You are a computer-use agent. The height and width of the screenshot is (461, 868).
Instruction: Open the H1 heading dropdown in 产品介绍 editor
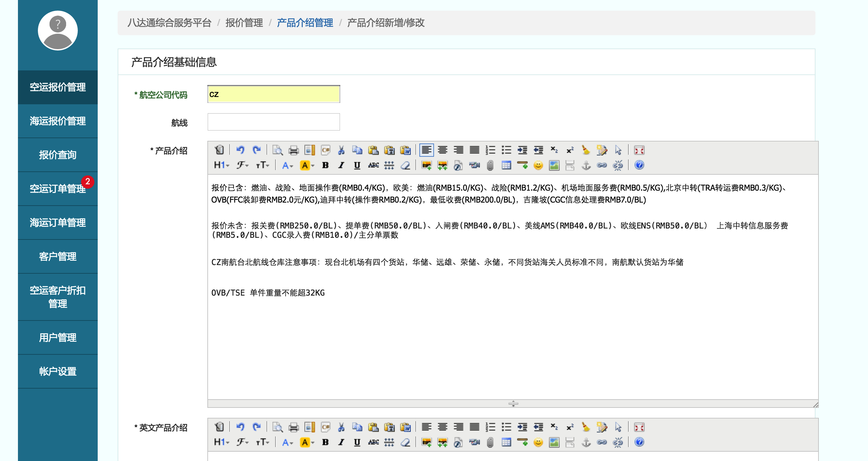point(221,165)
